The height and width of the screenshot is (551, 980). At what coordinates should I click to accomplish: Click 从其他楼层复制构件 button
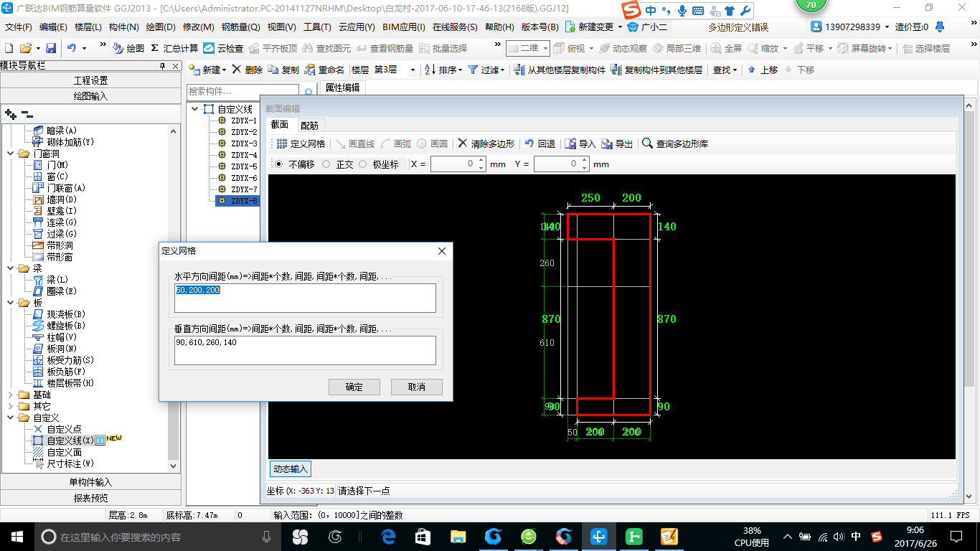tap(560, 70)
